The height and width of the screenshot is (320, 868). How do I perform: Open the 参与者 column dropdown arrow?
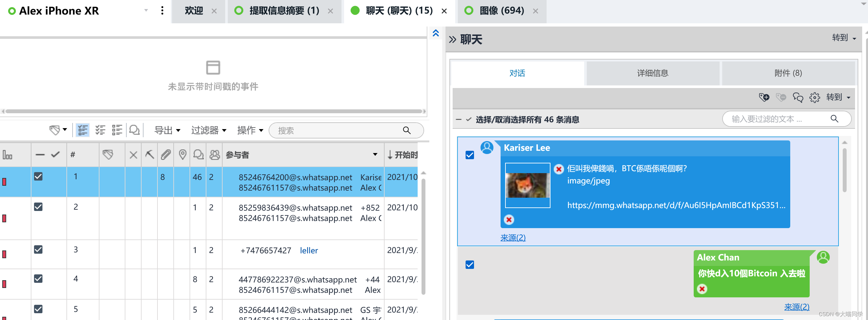point(375,155)
